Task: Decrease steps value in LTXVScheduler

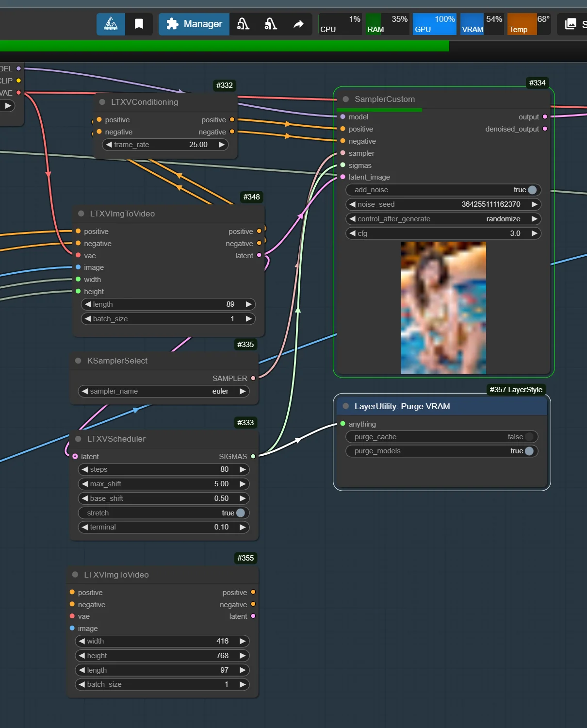Action: coord(85,469)
